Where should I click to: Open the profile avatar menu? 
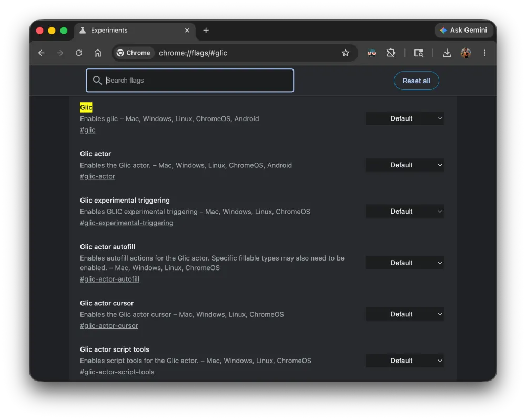click(466, 53)
